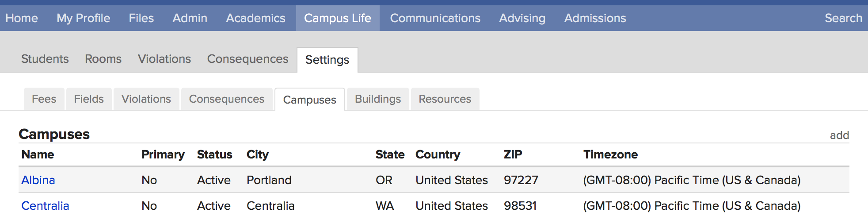868x216 pixels.
Task: Open the Files section
Action: click(141, 18)
